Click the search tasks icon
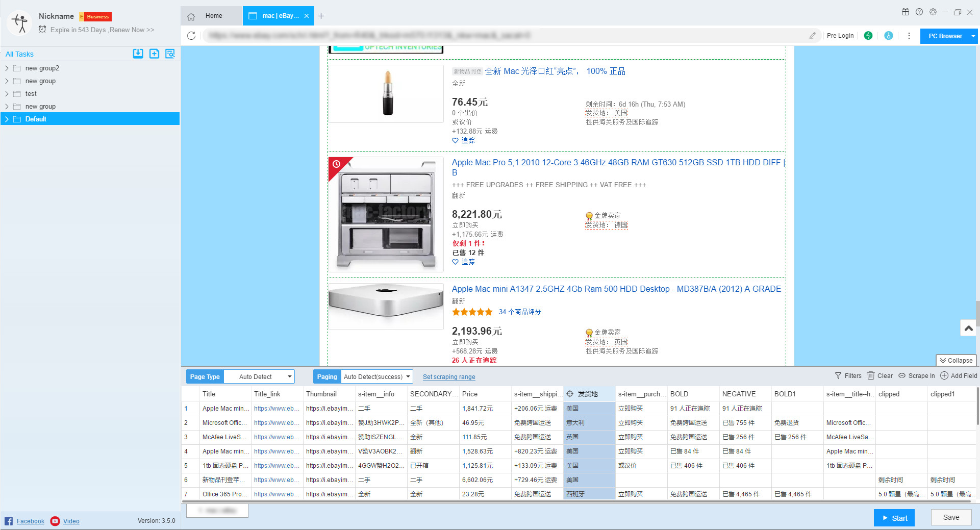Image resolution: width=980 pixels, height=530 pixels. pos(170,54)
